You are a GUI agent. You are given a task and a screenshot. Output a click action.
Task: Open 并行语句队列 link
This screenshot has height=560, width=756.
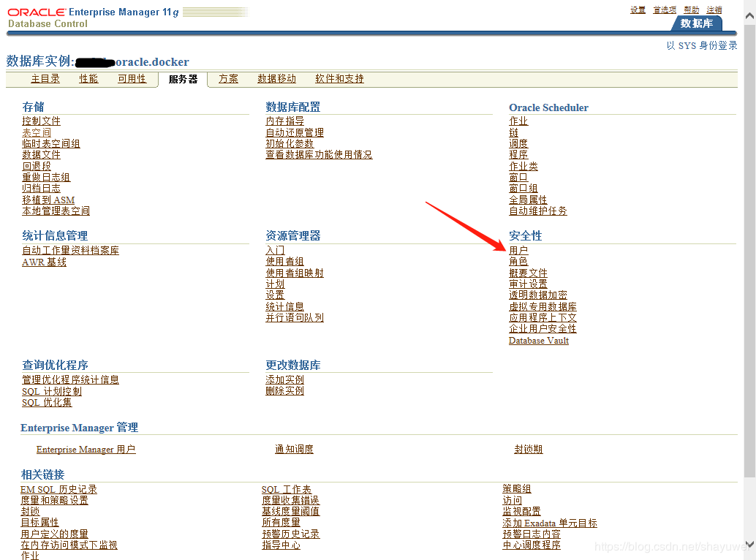(295, 318)
